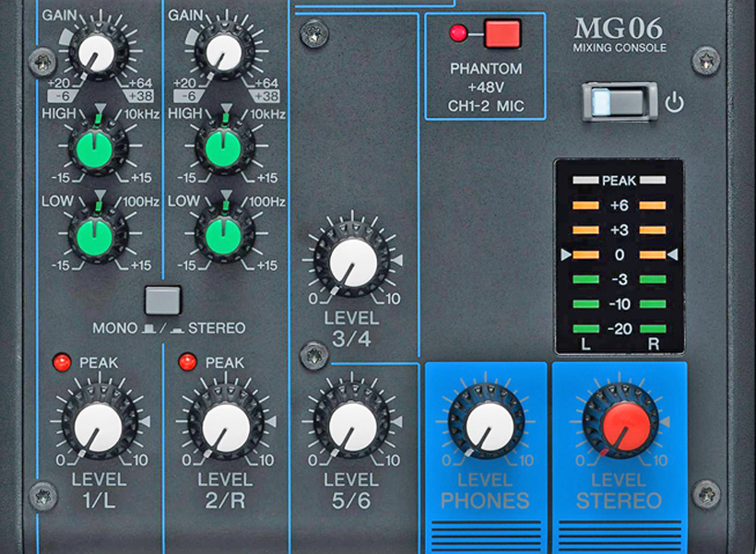The width and height of the screenshot is (756, 554).
Task: Click the right PEAK meter segment
Action: [653, 181]
